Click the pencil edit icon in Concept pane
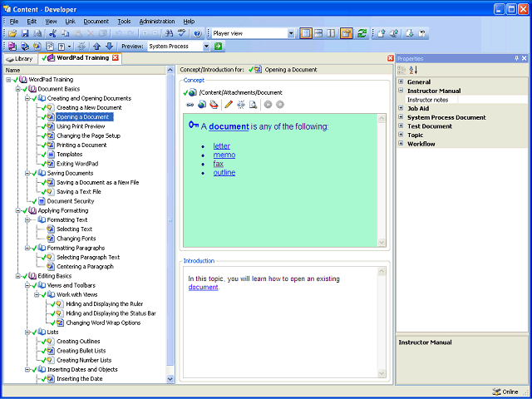The image size is (532, 399). 229,105
